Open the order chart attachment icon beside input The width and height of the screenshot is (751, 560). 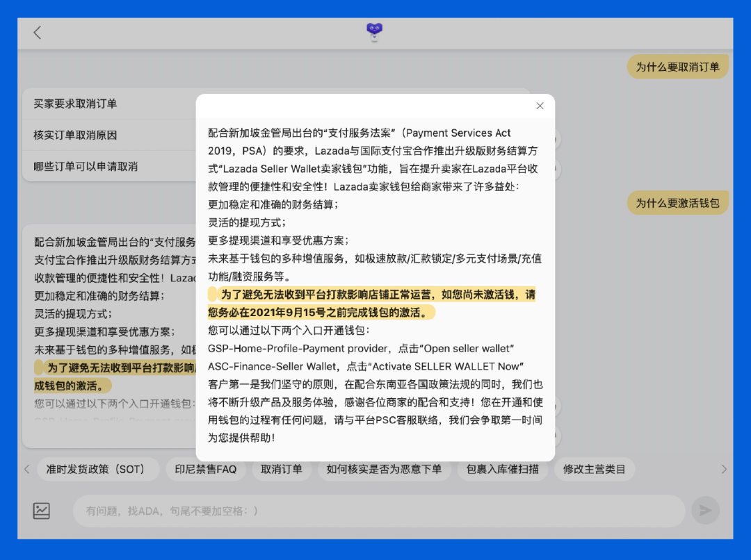(42, 510)
